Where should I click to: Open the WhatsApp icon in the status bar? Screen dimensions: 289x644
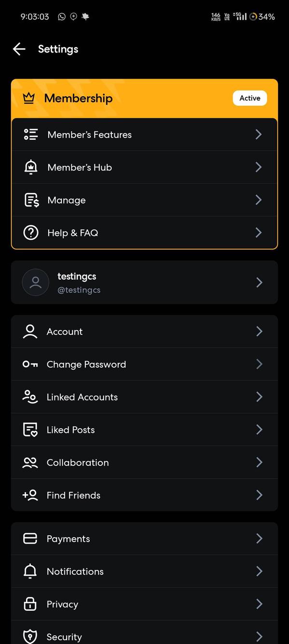tap(62, 16)
